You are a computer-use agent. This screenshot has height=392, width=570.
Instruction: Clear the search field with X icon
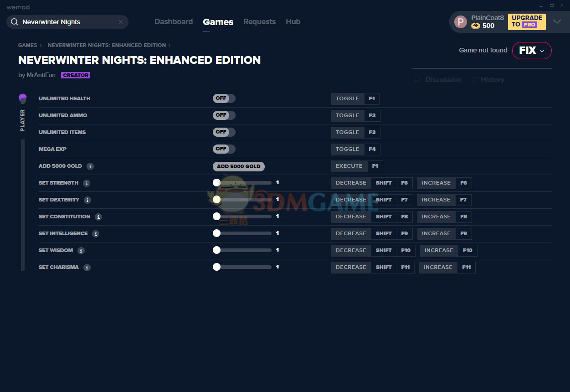121,22
